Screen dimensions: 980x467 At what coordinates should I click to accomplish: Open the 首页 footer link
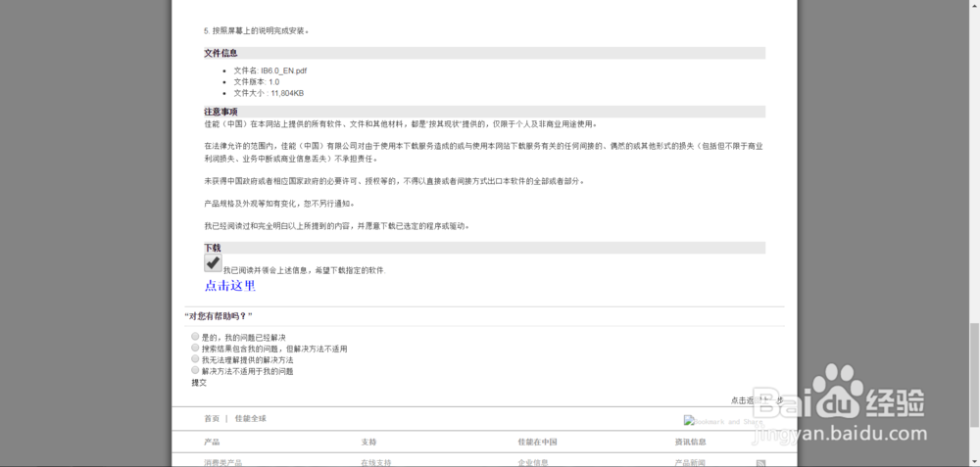pyautogui.click(x=212, y=418)
